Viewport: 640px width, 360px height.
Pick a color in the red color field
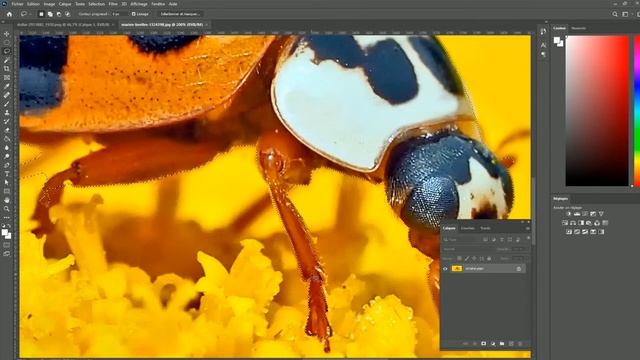597,111
